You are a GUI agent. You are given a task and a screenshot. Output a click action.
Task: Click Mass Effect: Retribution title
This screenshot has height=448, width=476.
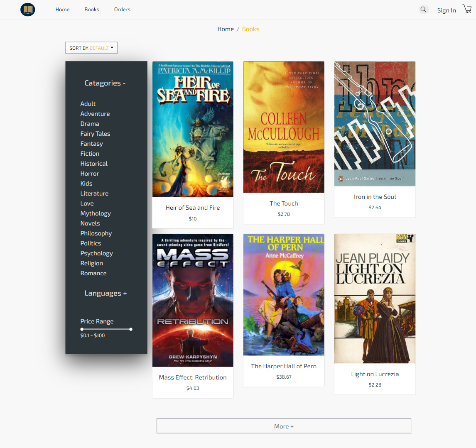pos(193,377)
